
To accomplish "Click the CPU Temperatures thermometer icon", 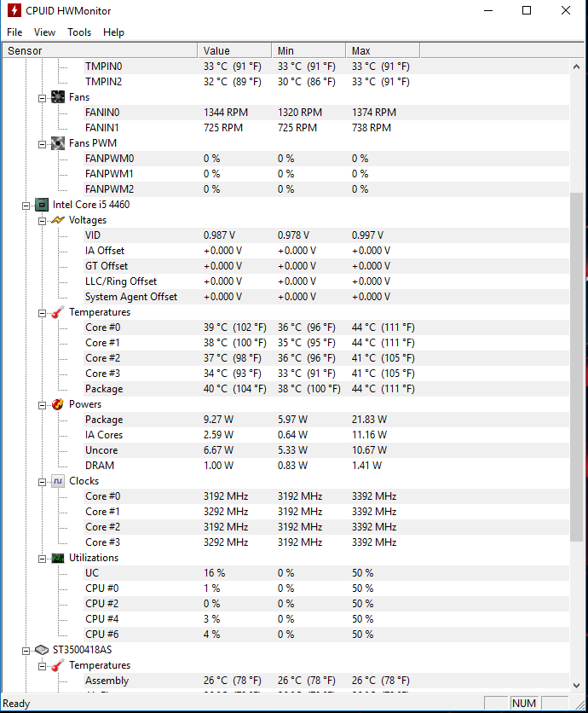I will [58, 312].
